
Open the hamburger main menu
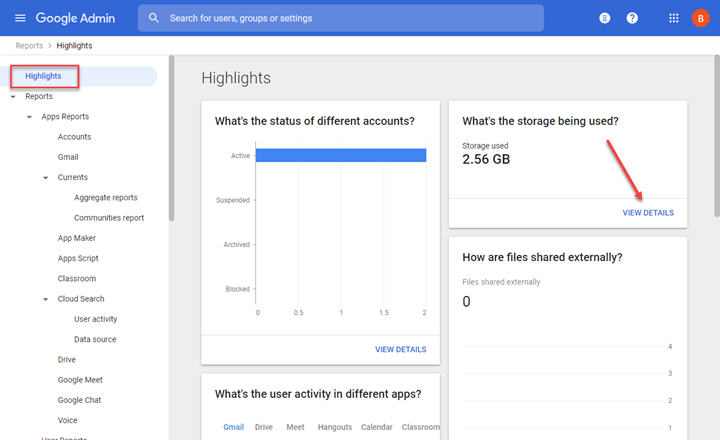(x=20, y=18)
